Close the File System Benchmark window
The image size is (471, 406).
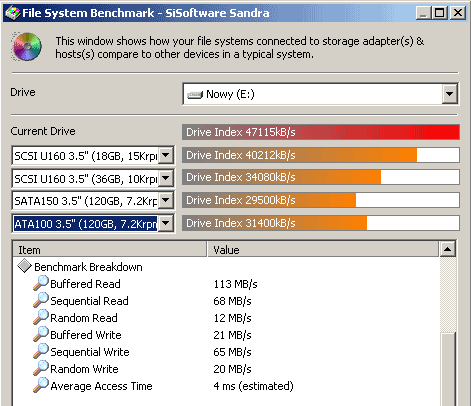tap(458, 13)
